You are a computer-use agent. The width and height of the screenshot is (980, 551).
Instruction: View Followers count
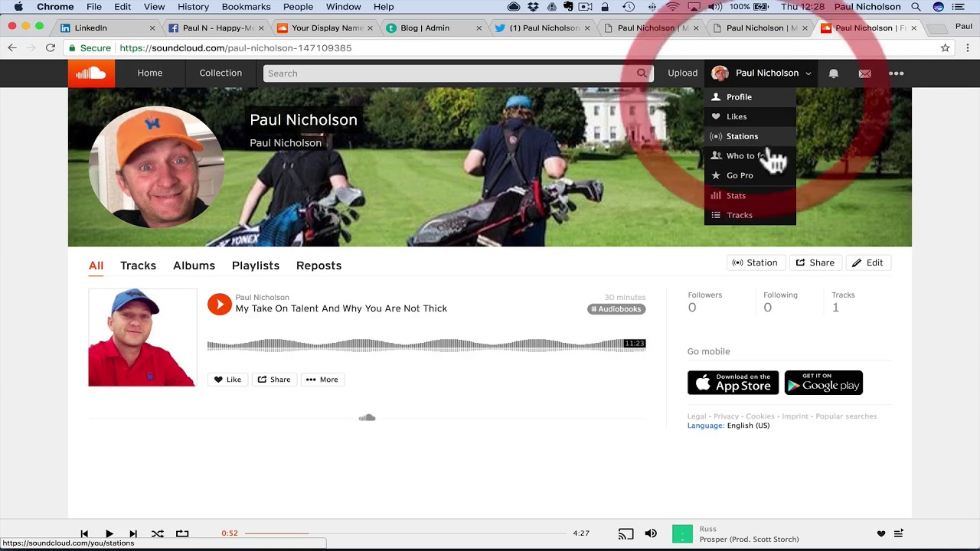[704, 302]
